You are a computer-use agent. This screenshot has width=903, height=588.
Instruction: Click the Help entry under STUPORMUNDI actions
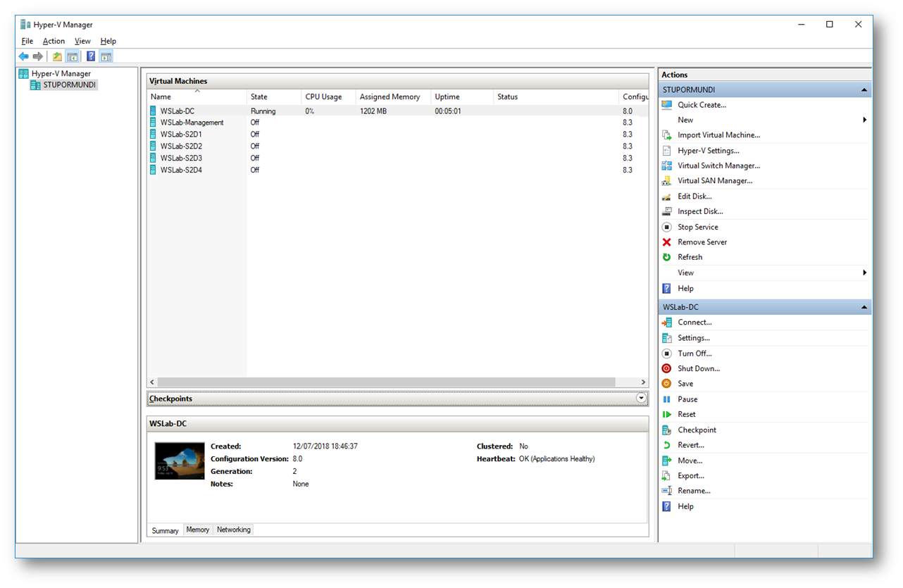pos(685,289)
